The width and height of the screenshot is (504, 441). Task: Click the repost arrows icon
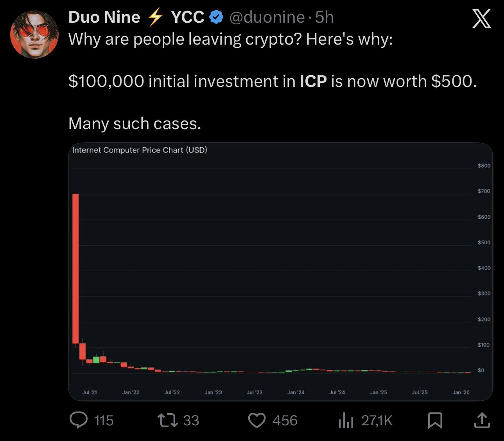[x=167, y=420]
